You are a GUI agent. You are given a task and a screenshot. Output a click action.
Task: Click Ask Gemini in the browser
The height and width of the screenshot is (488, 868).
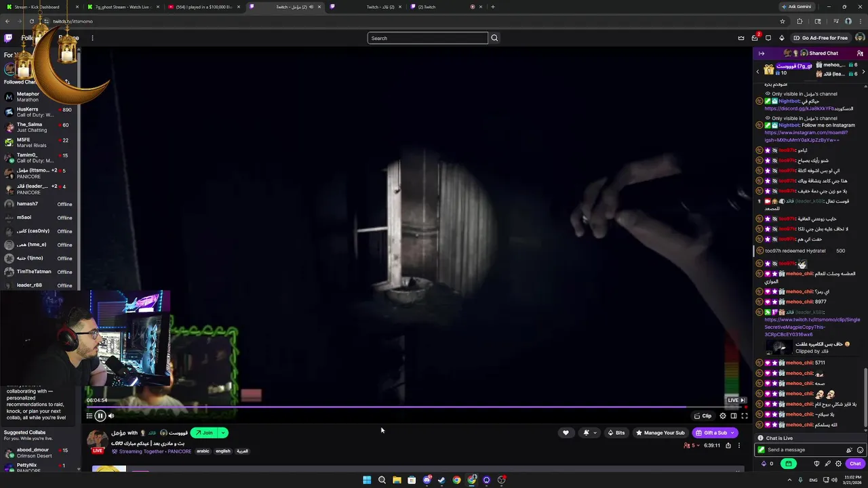point(796,7)
